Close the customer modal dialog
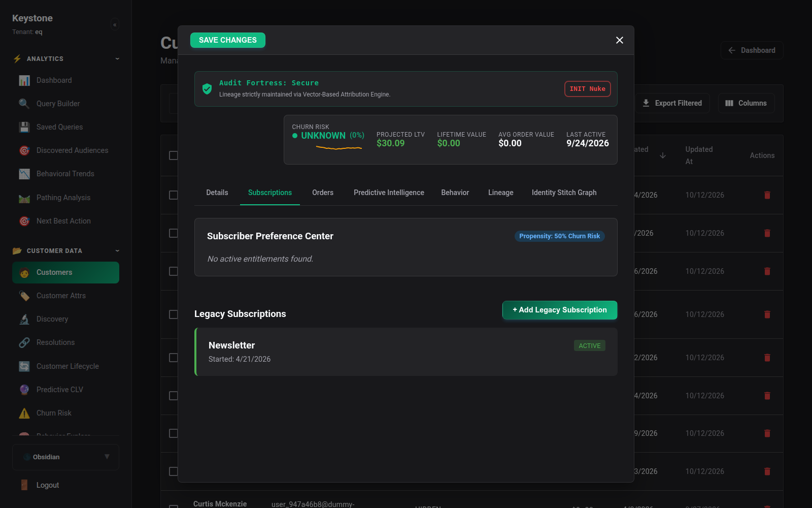The height and width of the screenshot is (508, 812). pyautogui.click(x=620, y=40)
